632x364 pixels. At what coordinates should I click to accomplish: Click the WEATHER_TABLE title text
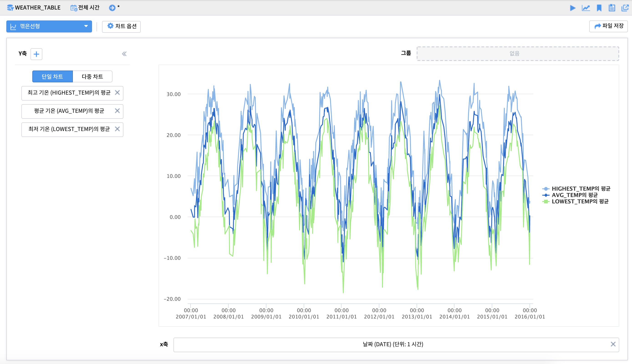click(38, 8)
